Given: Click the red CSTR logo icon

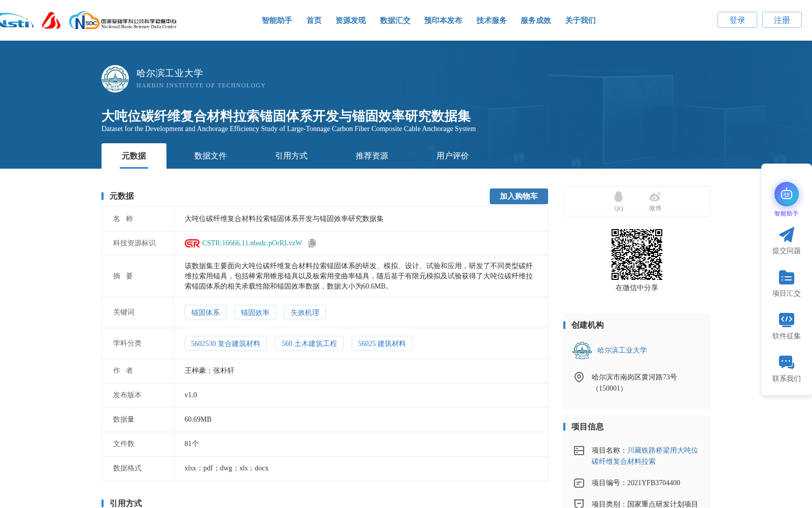Looking at the screenshot, I should pos(192,243).
